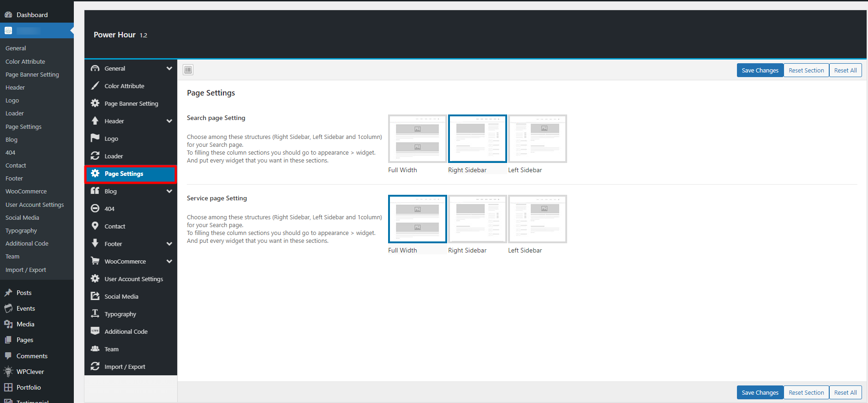The height and width of the screenshot is (403, 868).
Task: Expand the Header section chevron
Action: point(169,121)
